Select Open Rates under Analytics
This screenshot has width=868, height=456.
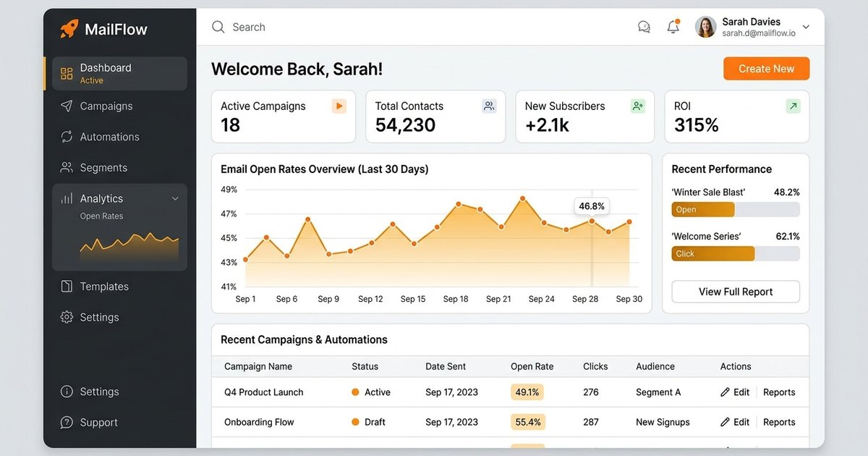coord(101,216)
